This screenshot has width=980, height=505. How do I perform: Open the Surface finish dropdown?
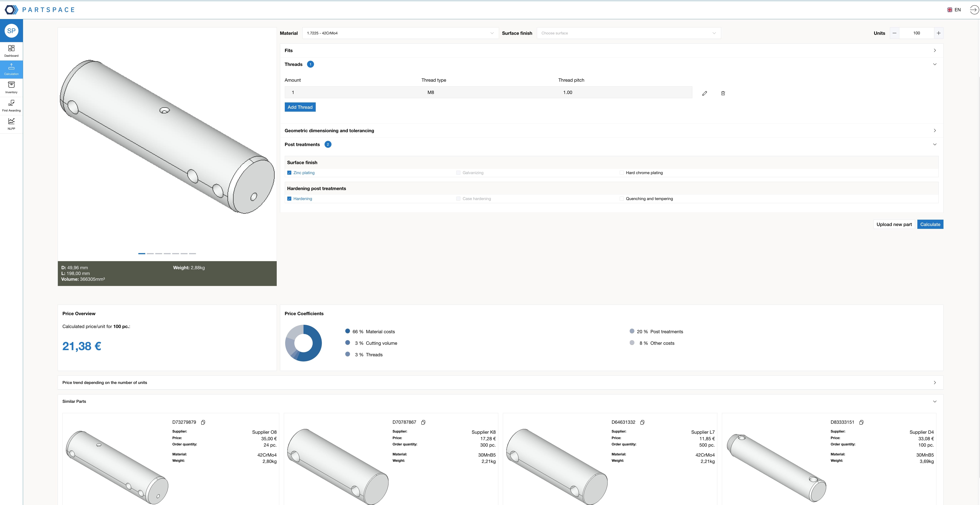click(629, 33)
